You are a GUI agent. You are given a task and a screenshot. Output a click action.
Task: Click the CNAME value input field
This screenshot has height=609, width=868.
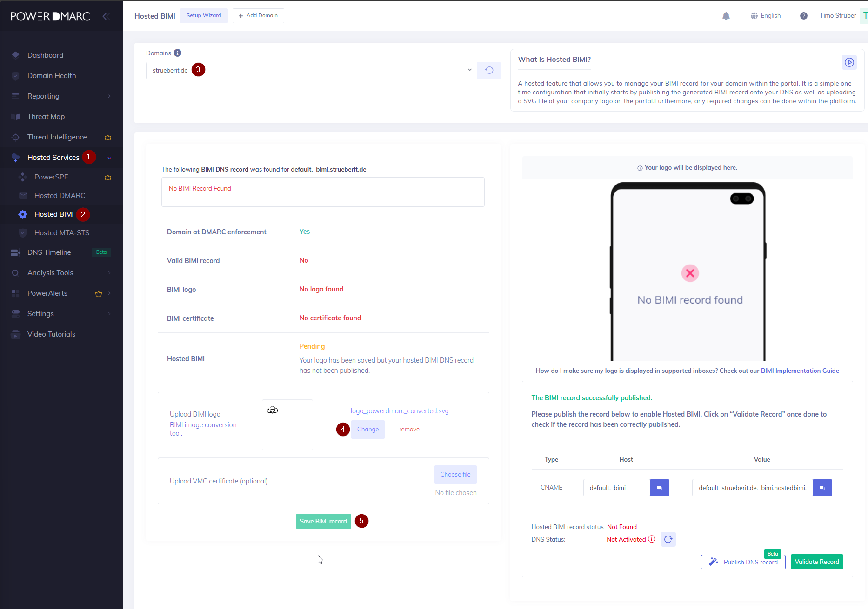click(x=752, y=488)
